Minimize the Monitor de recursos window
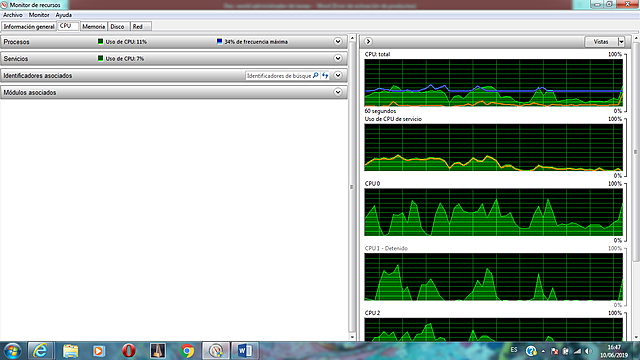Screen dimensions: 640x360 [597, 4]
